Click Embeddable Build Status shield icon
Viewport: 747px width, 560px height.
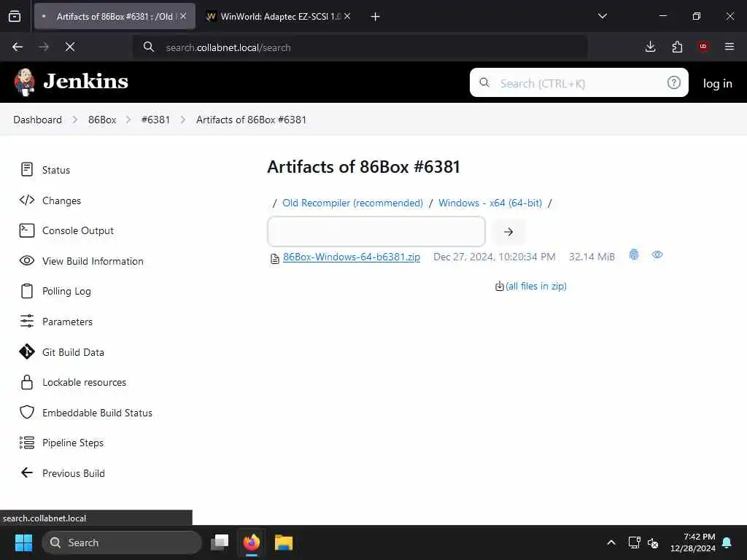click(x=27, y=413)
